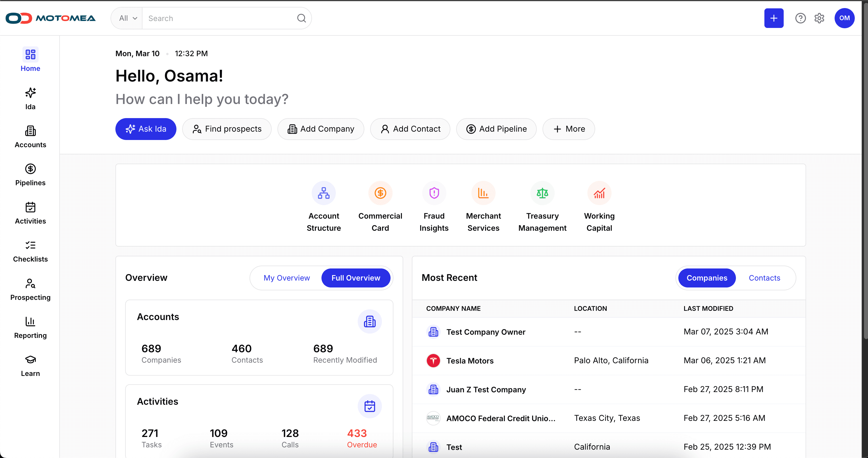This screenshot has height=458, width=868.
Task: Click the blue plus create button
Action: 774,18
